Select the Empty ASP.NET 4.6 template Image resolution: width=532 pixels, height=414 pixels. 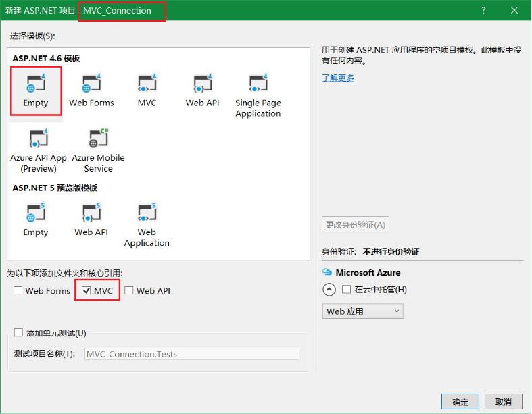[x=36, y=90]
